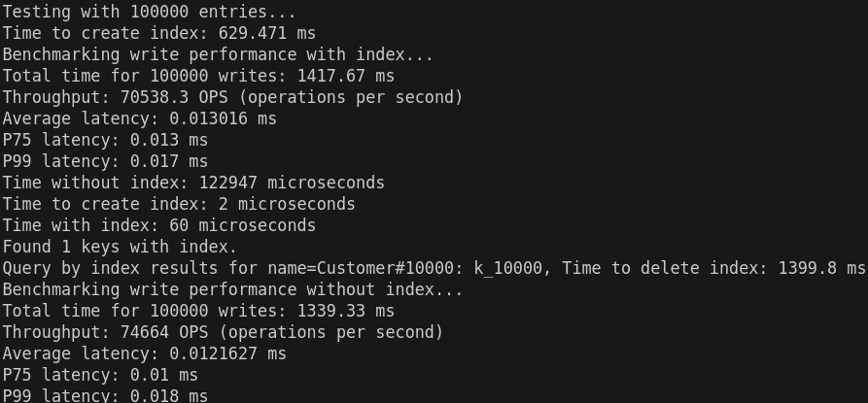Click the 122947 microseconds time without index
The image size is (868, 403).
292,183
